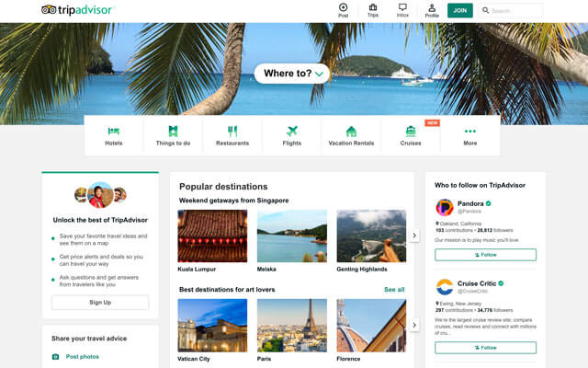Click the Sign Up button
588x368 pixels.
100,302
